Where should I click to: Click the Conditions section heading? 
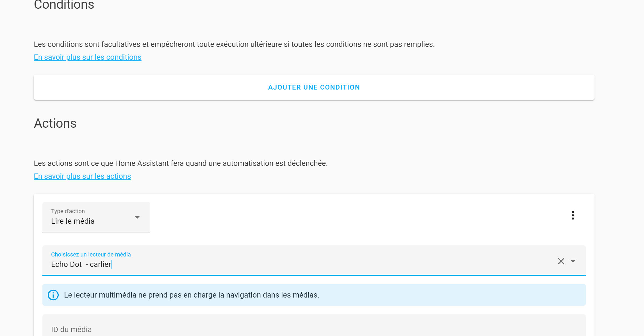tap(64, 5)
